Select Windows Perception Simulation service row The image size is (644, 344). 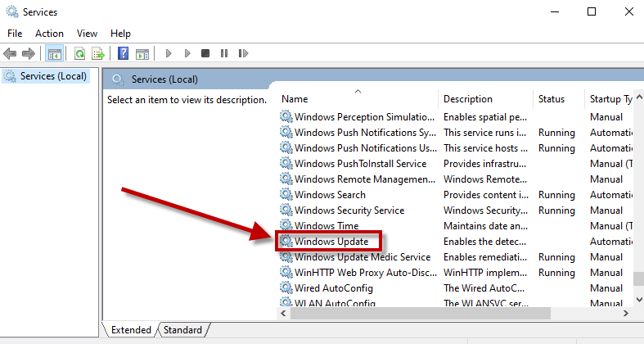[x=456, y=117]
